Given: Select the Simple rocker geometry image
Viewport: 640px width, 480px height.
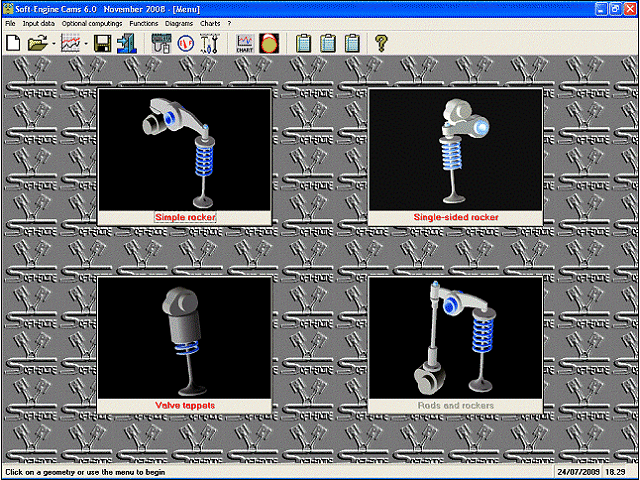Looking at the screenshot, I should 184,149.
